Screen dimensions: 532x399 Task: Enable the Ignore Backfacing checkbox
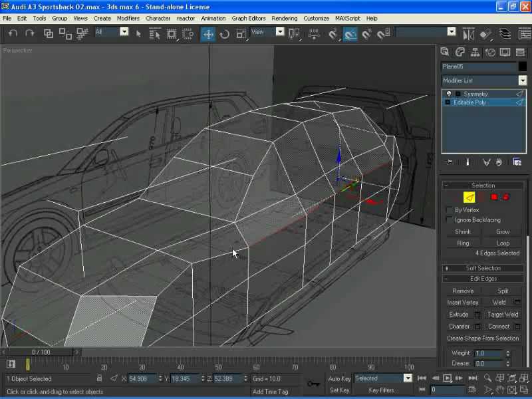point(450,220)
